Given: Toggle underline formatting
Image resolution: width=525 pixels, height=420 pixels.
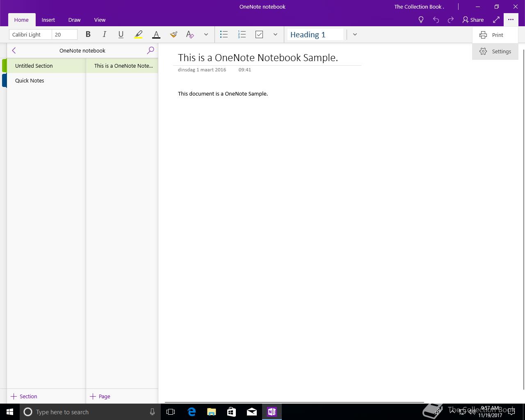Looking at the screenshot, I should tap(121, 34).
